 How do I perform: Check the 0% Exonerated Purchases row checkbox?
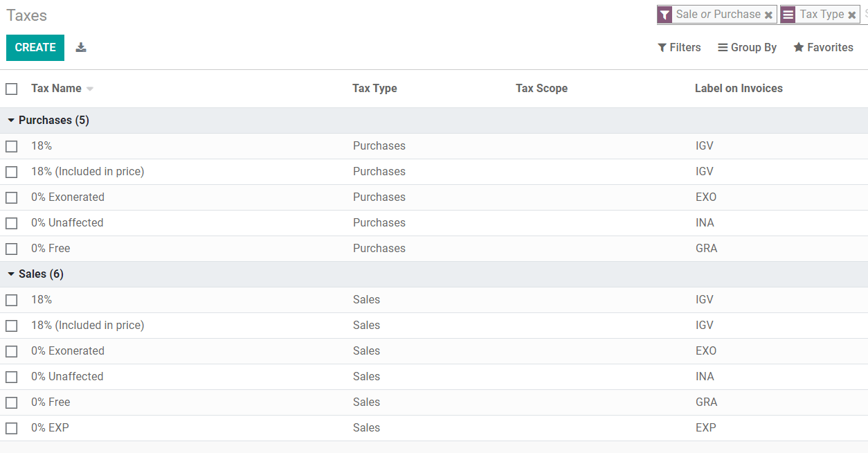point(12,197)
